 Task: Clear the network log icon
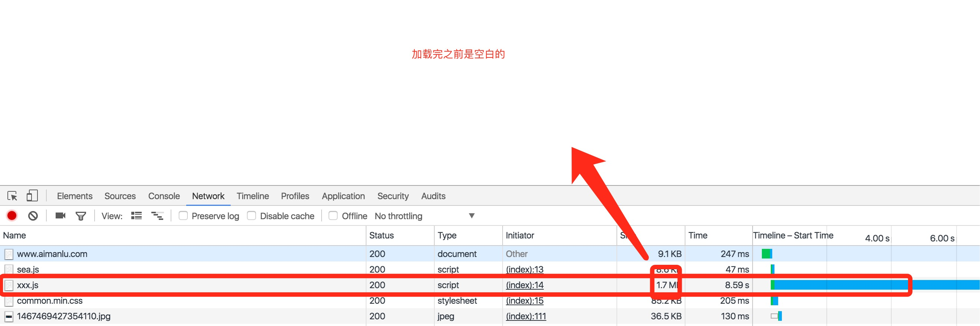click(33, 216)
